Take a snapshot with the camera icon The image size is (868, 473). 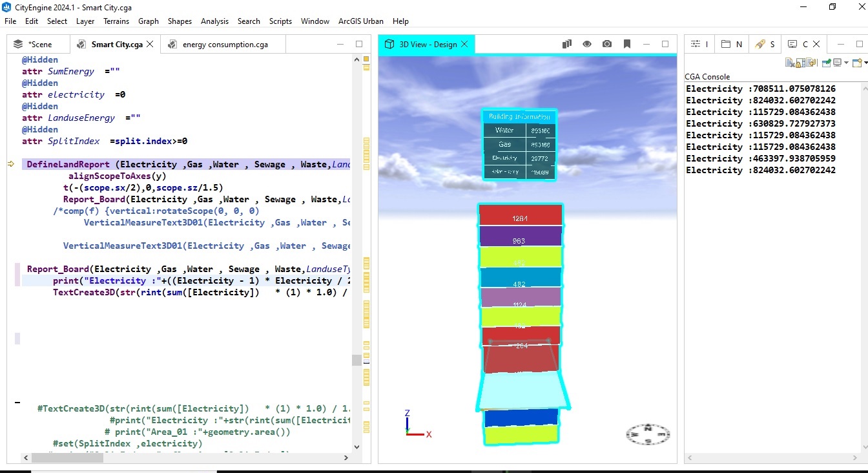coord(607,44)
